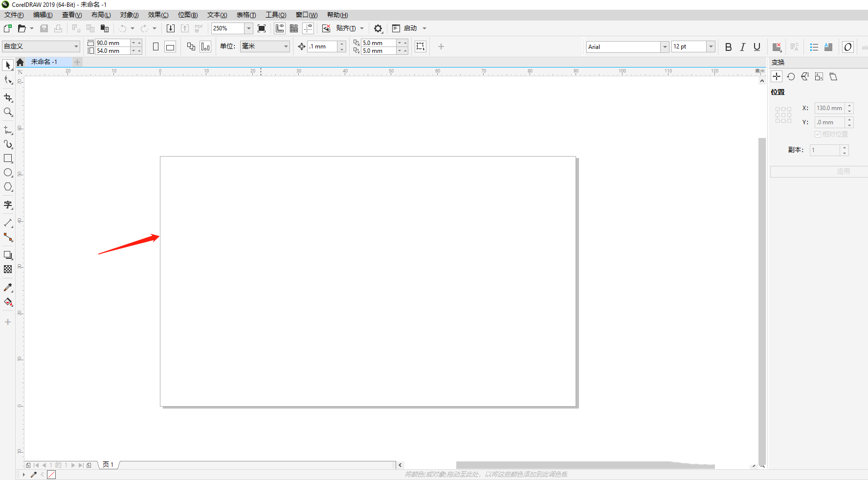868x480 pixels.
Task: Enable bold text formatting
Action: [x=728, y=47]
